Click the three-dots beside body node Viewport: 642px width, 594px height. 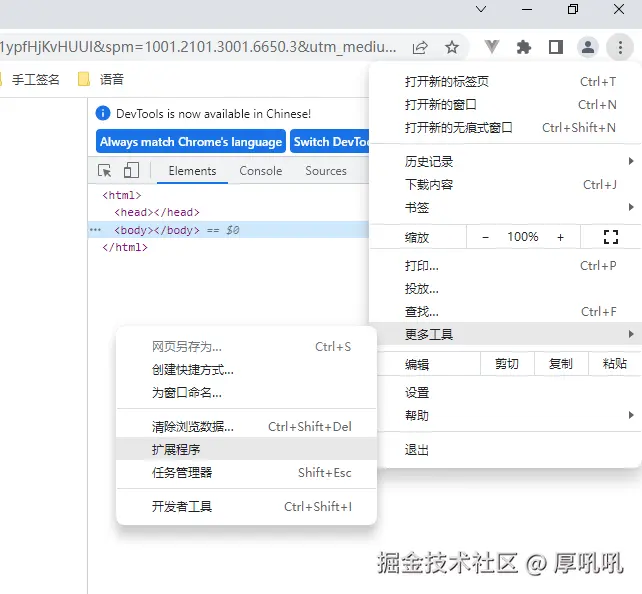pyautogui.click(x=95, y=230)
